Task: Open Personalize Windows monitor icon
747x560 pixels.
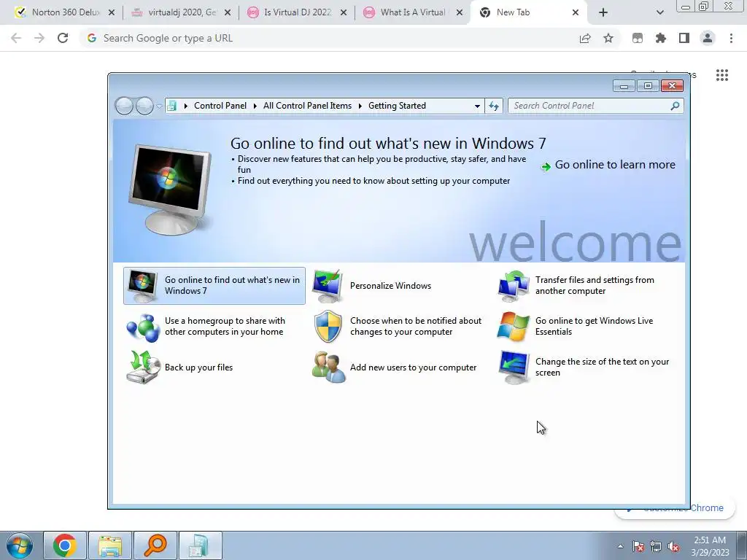Action: [x=328, y=286]
